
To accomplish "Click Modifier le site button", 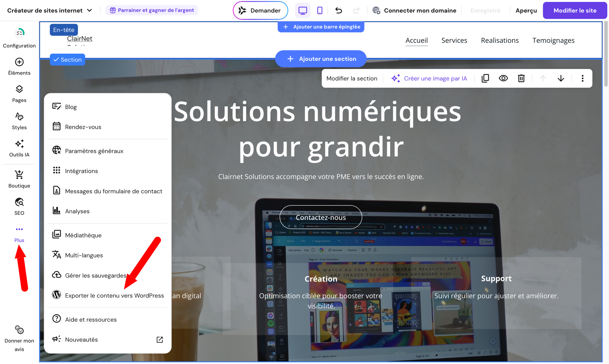I will click(575, 10).
